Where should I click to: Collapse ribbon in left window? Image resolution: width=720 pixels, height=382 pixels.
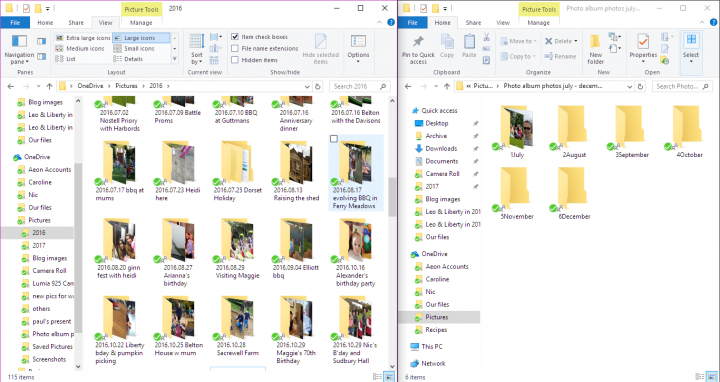380,22
